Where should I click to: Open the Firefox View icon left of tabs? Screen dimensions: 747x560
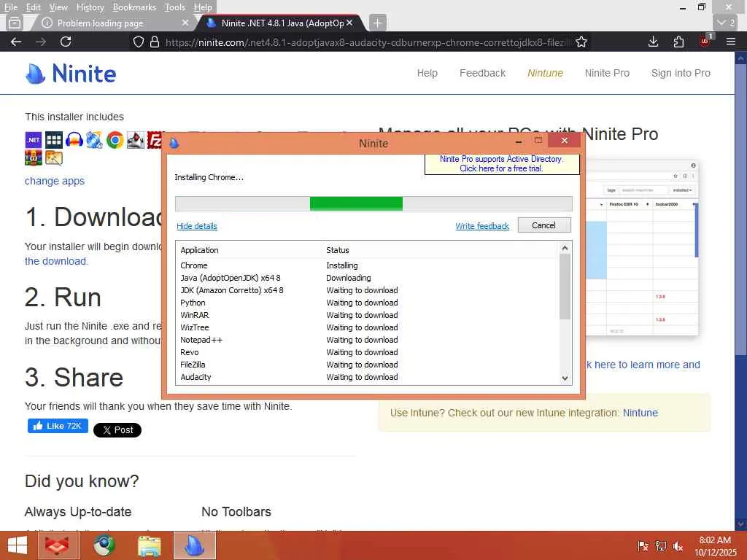click(15, 23)
